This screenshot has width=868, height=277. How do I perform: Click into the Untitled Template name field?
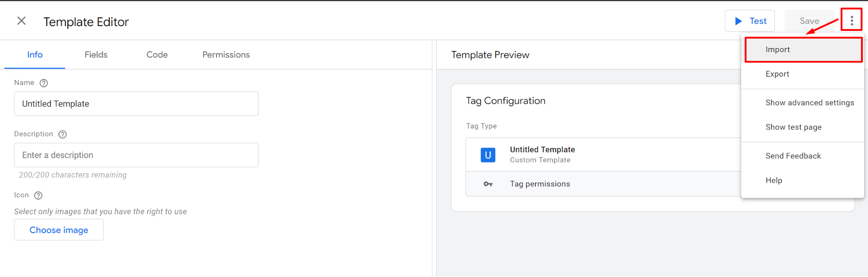136,104
